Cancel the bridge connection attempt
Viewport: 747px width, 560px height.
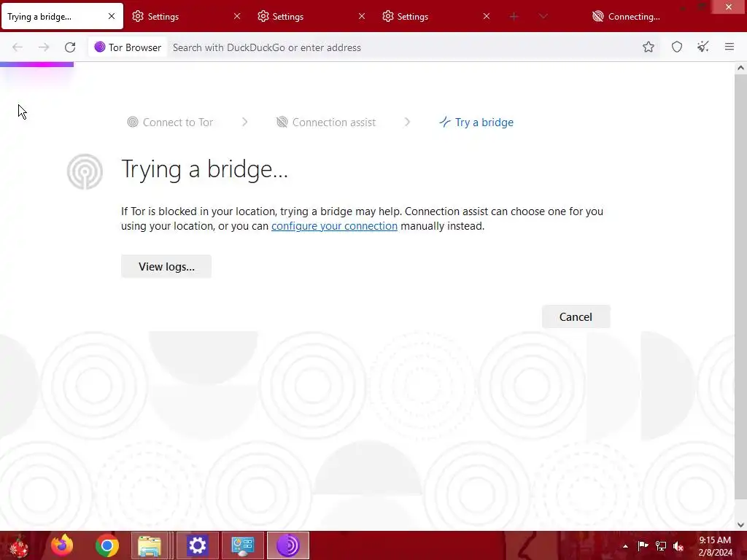[x=576, y=316]
